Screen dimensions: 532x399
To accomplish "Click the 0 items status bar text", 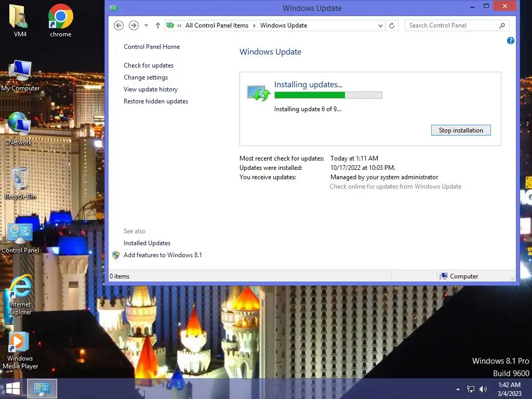I will tap(119, 276).
